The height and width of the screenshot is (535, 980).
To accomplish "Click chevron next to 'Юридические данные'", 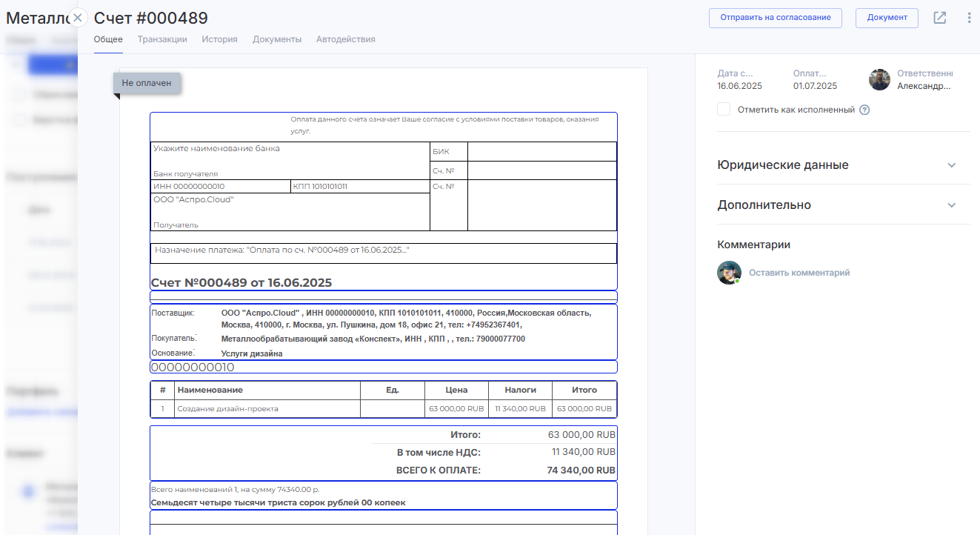I will pos(952,165).
